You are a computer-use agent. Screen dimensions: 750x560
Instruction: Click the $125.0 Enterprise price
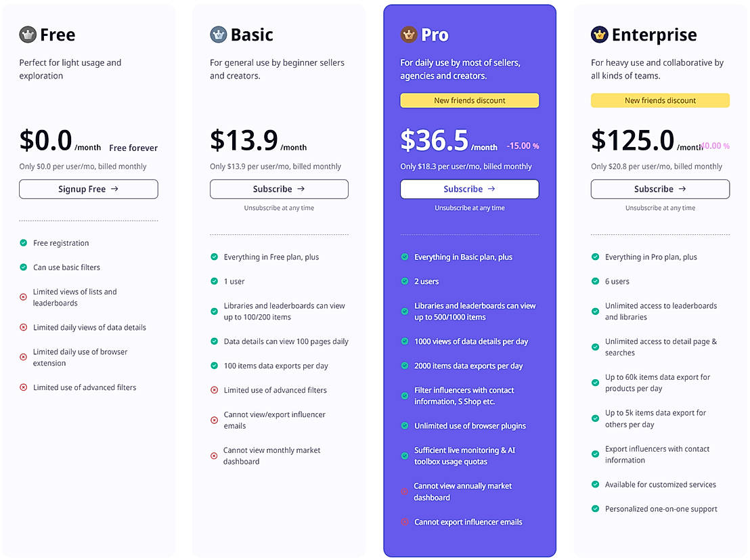tap(632, 140)
